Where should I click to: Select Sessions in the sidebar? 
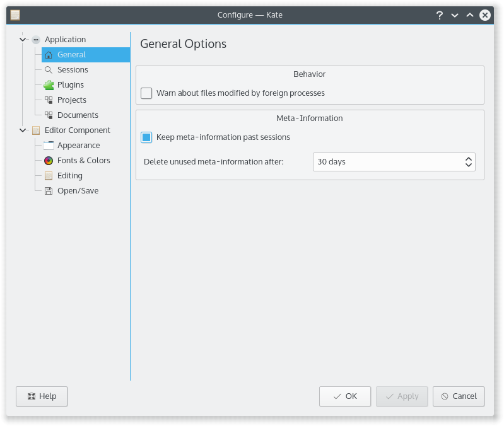click(x=73, y=70)
